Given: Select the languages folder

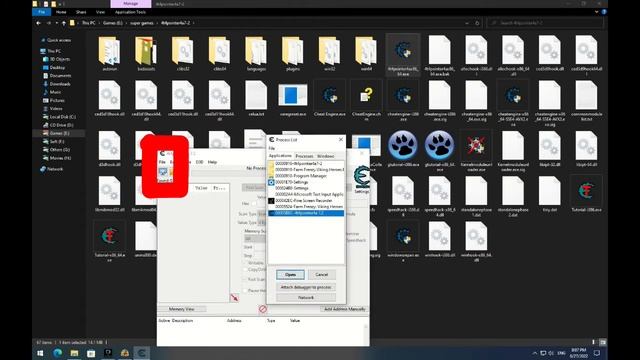Looking at the screenshot, I should coord(256,54).
